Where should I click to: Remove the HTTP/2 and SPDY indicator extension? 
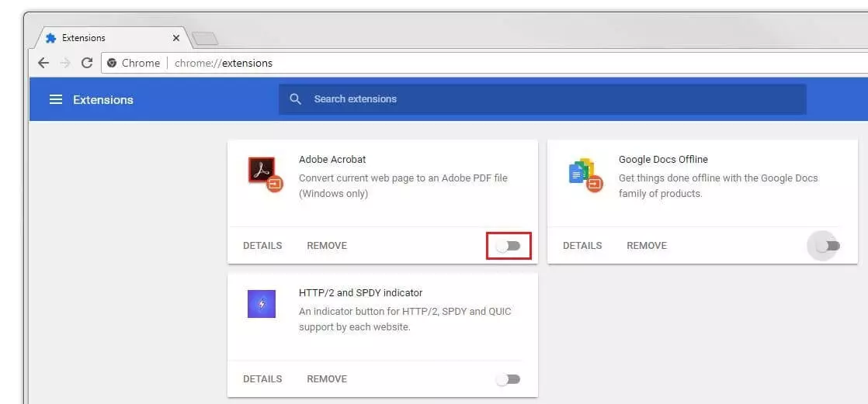point(327,379)
